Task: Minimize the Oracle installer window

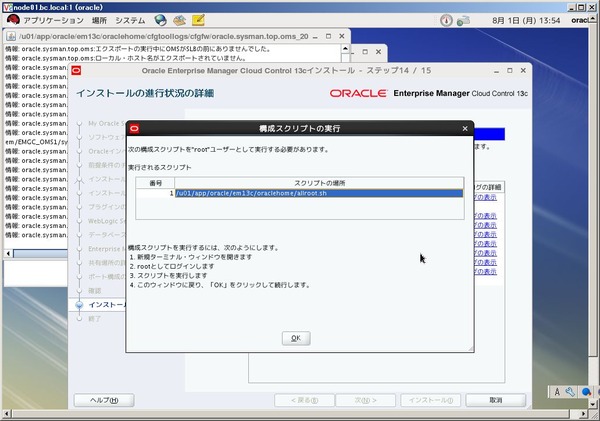Action: pos(496,71)
